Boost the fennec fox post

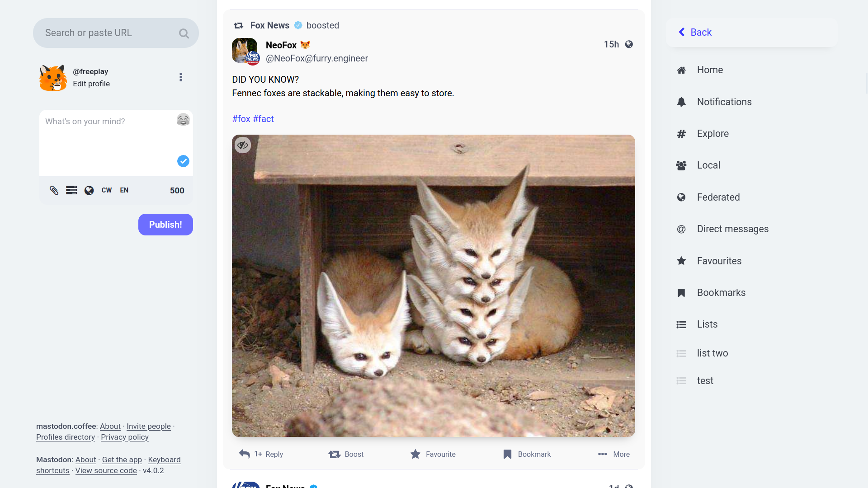tap(346, 454)
